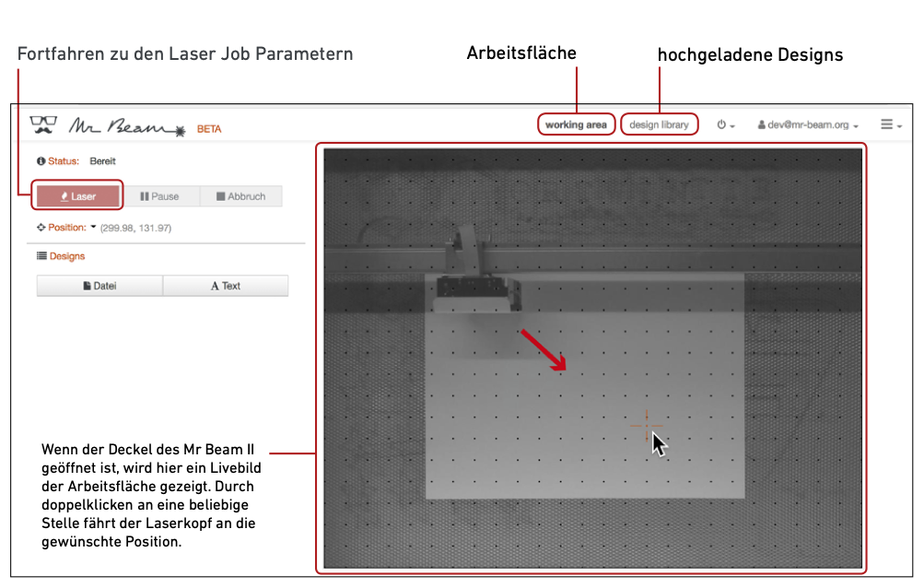The width and height of the screenshot is (924, 588).
Task: Open the design library tab
Action: (659, 124)
